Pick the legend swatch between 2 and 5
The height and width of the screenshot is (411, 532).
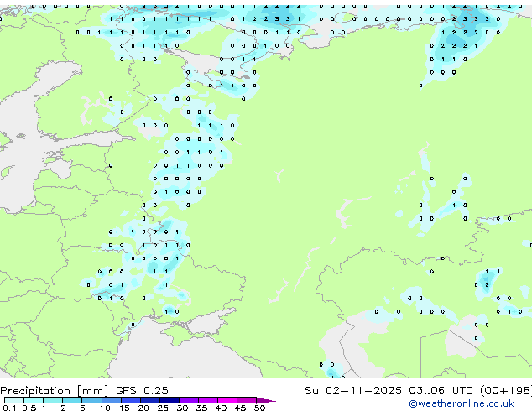(72, 400)
